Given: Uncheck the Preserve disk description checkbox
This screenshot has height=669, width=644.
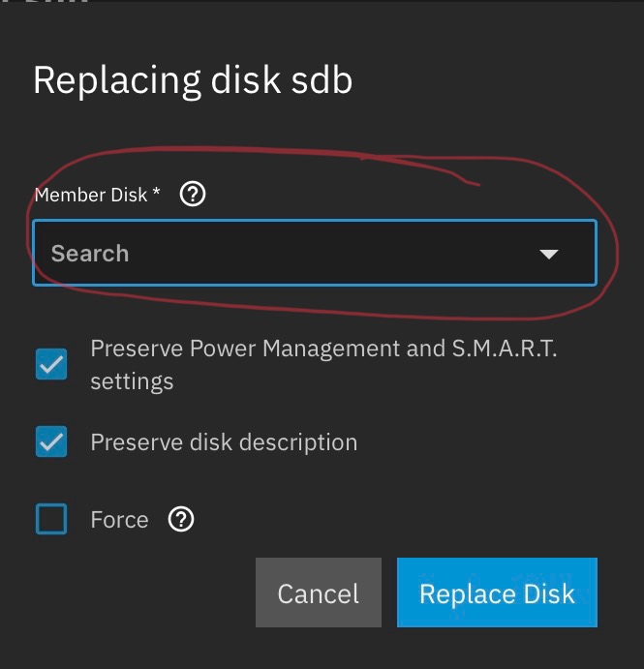Looking at the screenshot, I should coord(51,442).
